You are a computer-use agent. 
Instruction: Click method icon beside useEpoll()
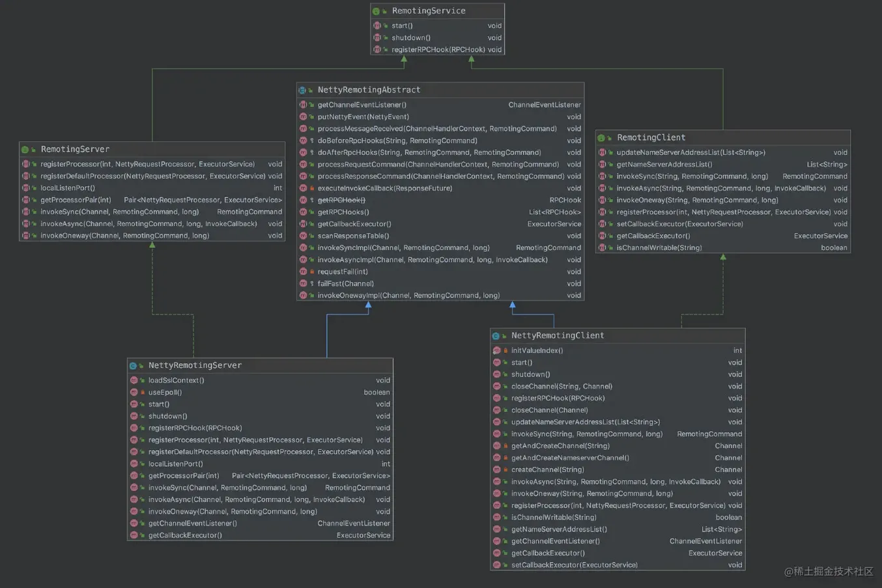tap(134, 392)
